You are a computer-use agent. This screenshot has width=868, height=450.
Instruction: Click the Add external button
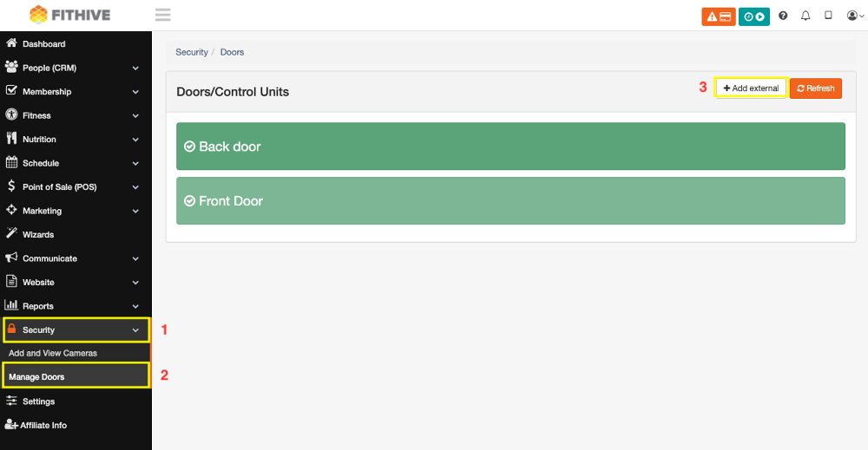point(751,88)
